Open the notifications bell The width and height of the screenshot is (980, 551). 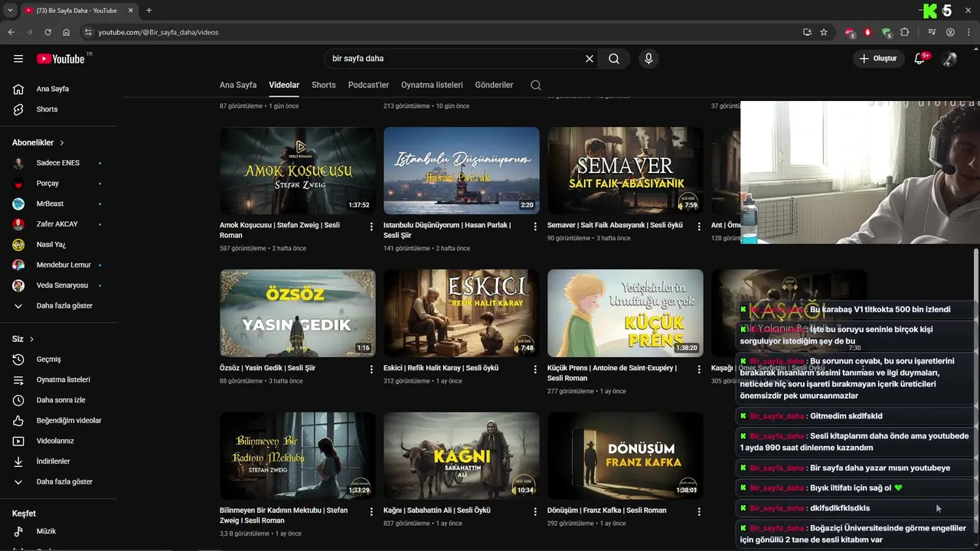[x=920, y=59]
